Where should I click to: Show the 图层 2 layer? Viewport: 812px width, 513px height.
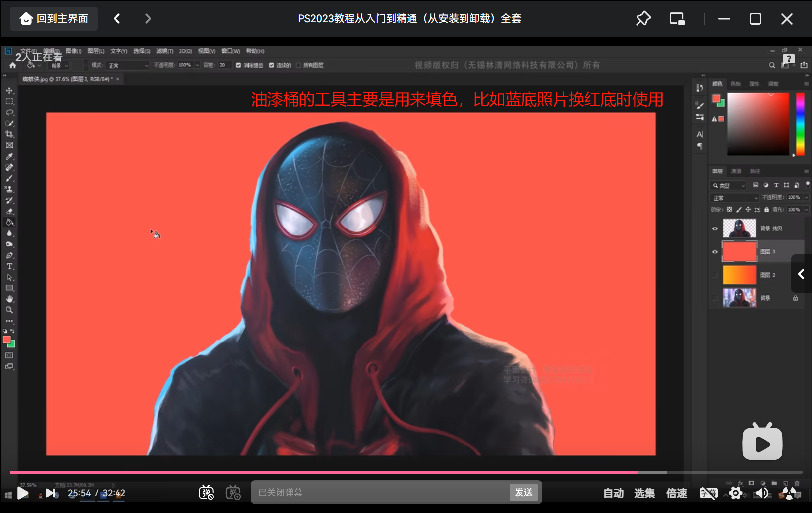point(715,275)
